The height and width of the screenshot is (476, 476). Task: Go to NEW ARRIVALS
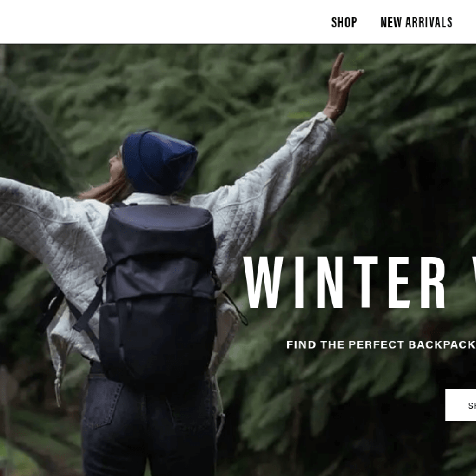point(416,22)
